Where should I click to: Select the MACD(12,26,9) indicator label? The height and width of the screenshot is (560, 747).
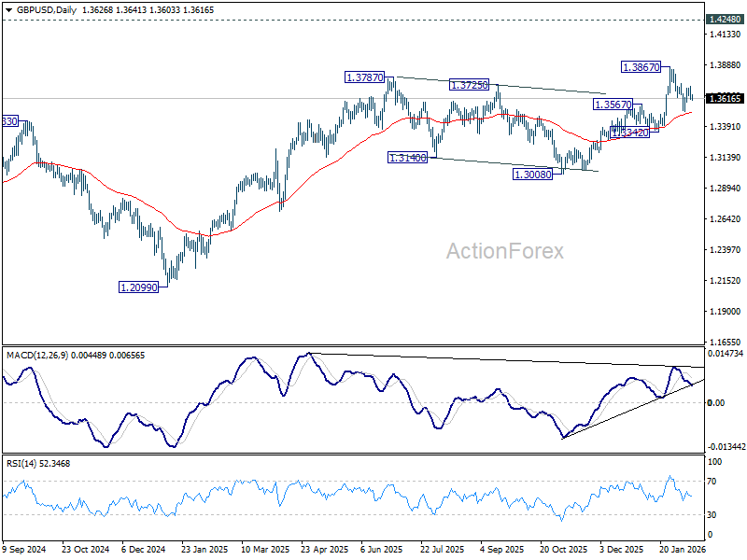tap(37, 356)
